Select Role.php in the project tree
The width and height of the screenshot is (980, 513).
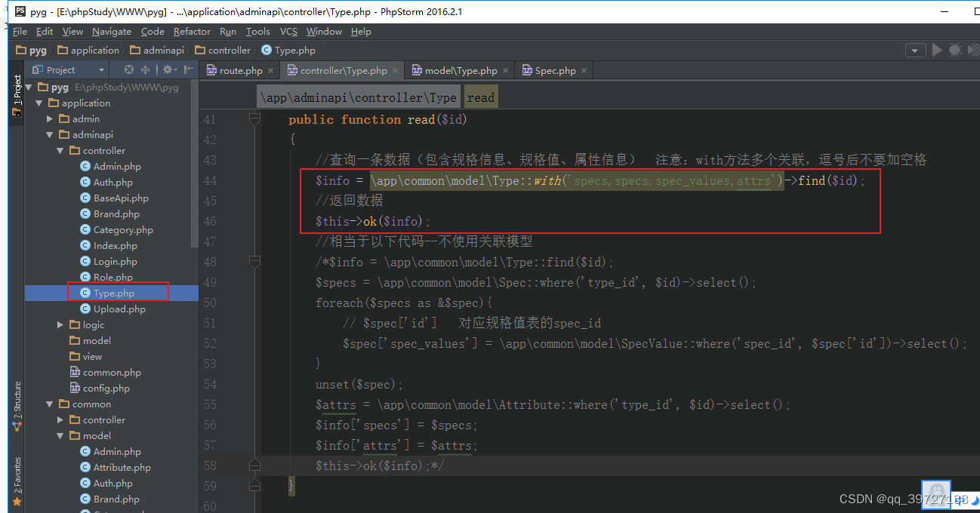(x=106, y=278)
